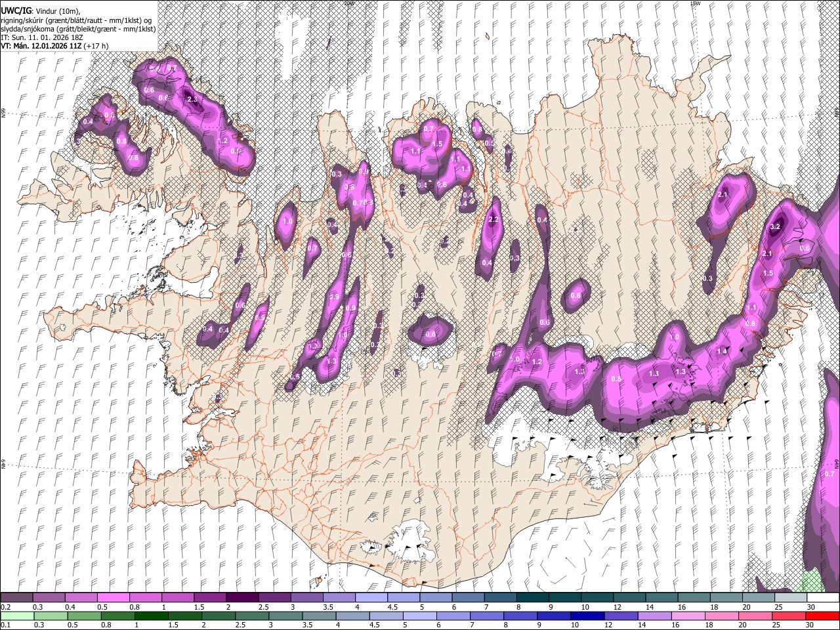This screenshot has height=630, width=840.
Task: Click the darkest green rain swatch at 1
Action: click(152, 616)
